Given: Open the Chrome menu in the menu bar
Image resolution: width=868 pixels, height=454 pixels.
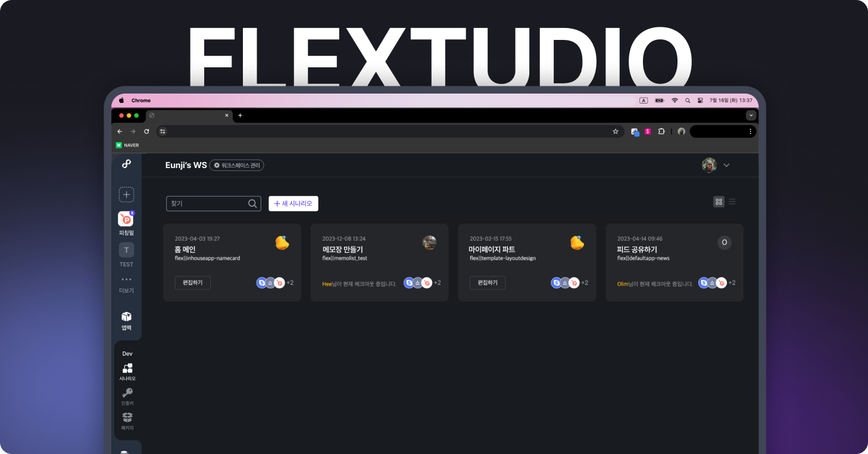Looking at the screenshot, I should pos(141,100).
